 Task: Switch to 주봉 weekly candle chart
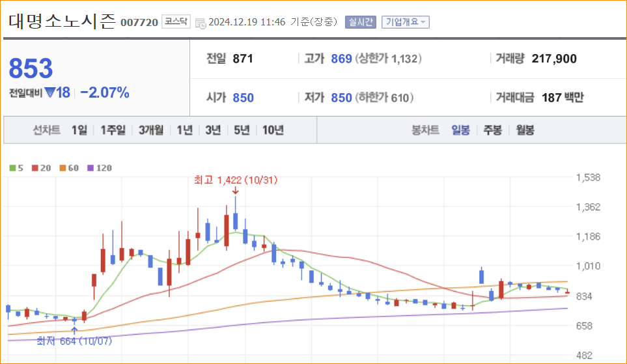493,130
